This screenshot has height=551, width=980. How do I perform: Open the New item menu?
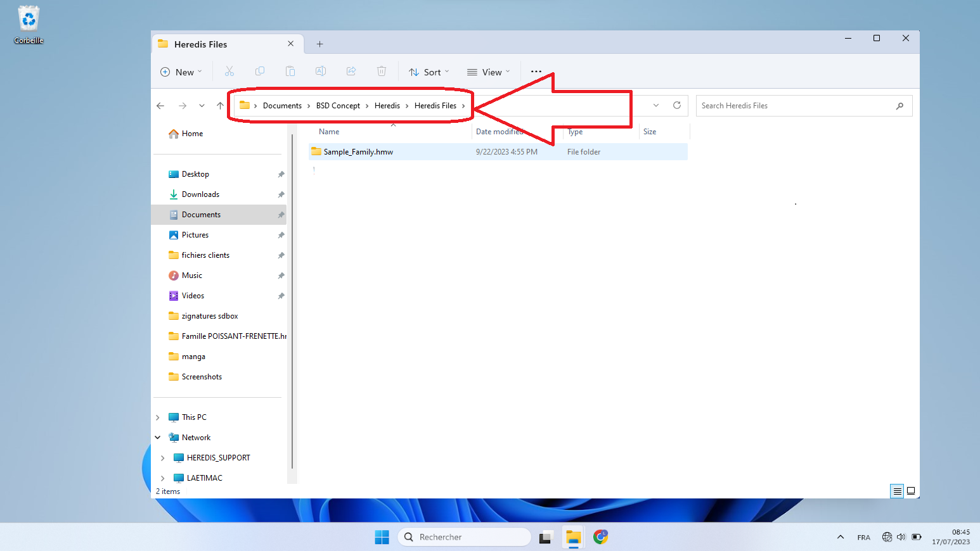point(181,72)
